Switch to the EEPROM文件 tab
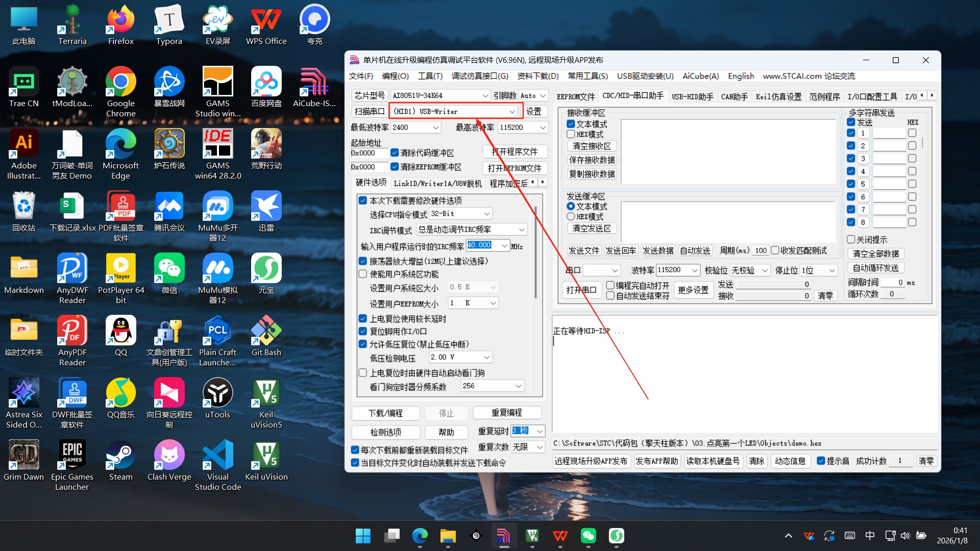Image resolution: width=980 pixels, height=551 pixels. (x=575, y=96)
